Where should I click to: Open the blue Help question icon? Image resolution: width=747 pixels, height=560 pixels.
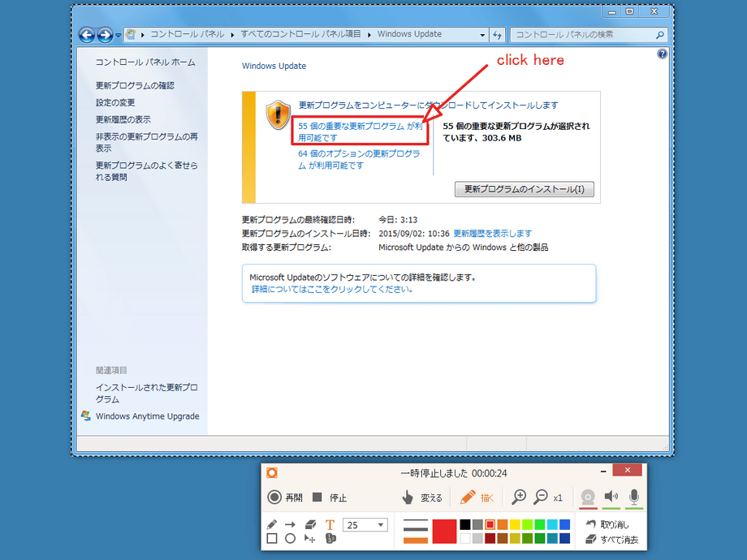point(663,54)
